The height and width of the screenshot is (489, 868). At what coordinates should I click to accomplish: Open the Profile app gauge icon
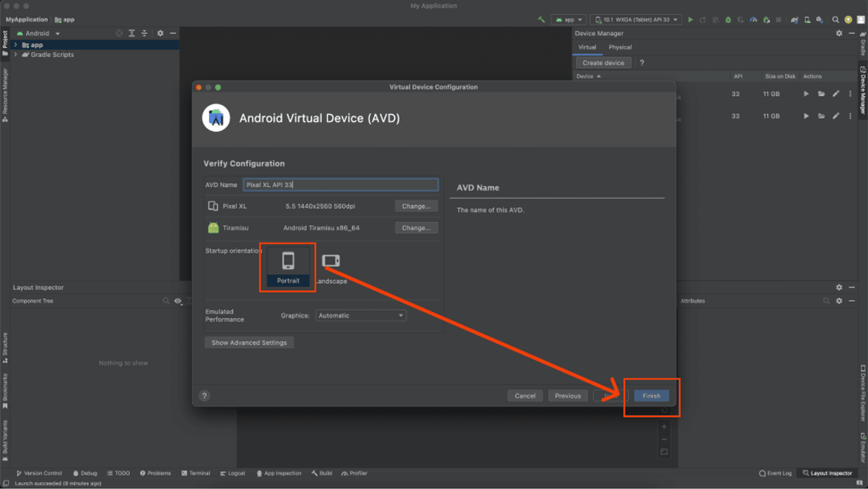754,20
